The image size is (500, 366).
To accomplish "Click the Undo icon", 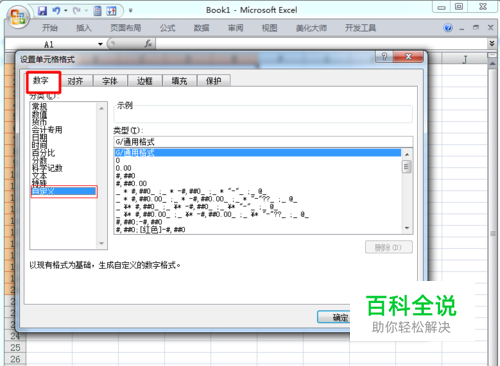I will click(x=56, y=11).
